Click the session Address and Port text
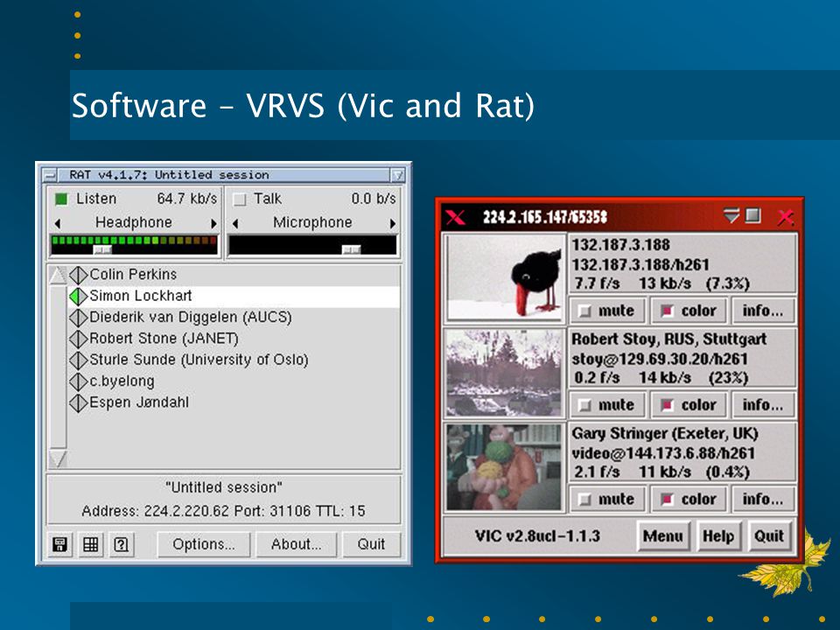 tap(223, 511)
